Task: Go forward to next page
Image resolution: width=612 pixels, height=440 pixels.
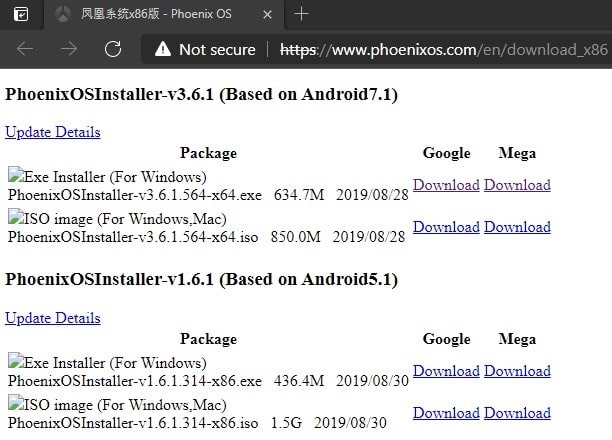Action: coord(69,49)
